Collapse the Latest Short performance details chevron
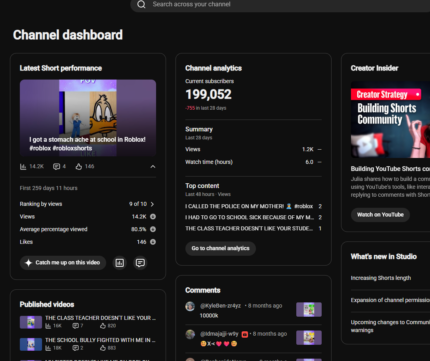This screenshot has width=430, height=361. tap(153, 166)
